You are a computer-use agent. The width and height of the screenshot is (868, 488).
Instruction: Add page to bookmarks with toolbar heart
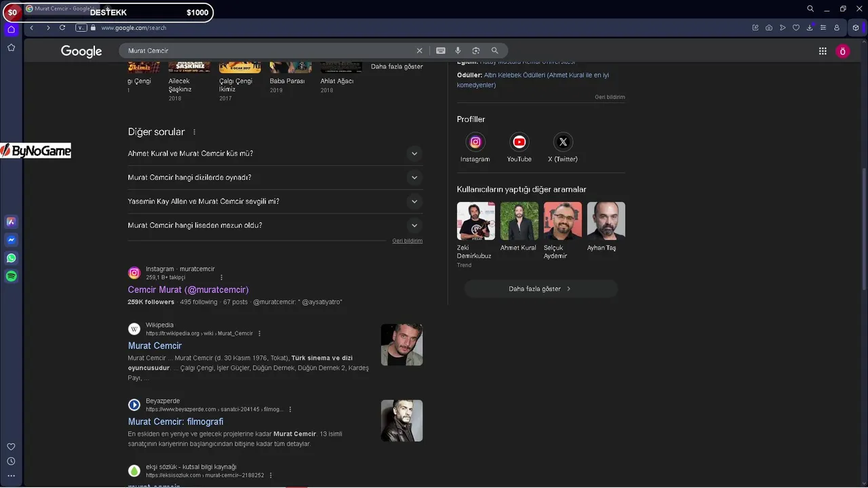796,28
